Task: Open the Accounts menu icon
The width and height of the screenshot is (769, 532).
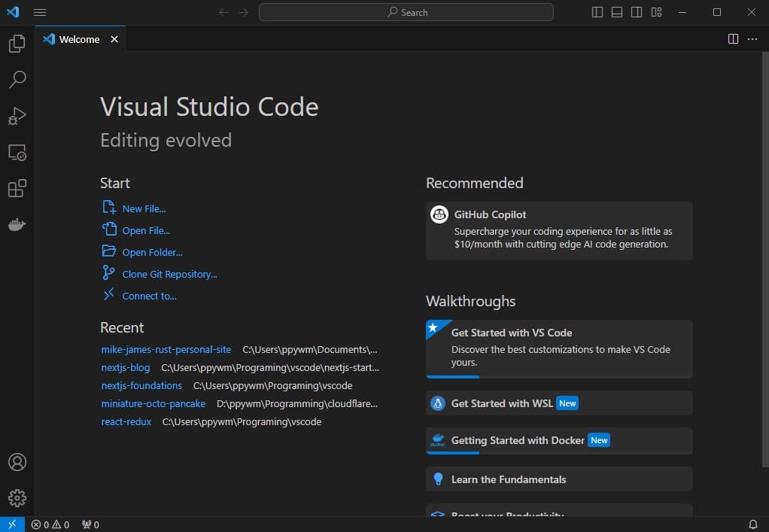Action: (x=17, y=462)
